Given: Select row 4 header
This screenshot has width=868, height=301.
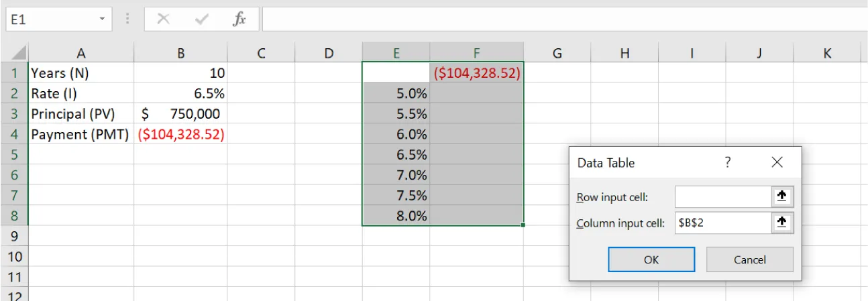Looking at the screenshot, I should pyautogui.click(x=14, y=134).
